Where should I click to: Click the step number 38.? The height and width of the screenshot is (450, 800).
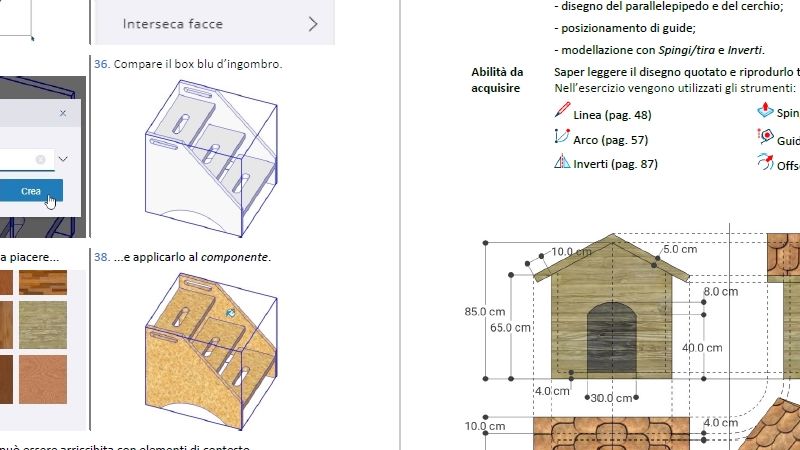point(102,257)
